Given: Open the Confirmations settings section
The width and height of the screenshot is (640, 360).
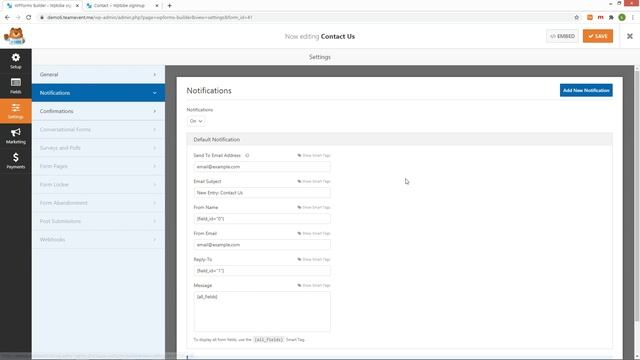Looking at the screenshot, I should tap(98, 111).
